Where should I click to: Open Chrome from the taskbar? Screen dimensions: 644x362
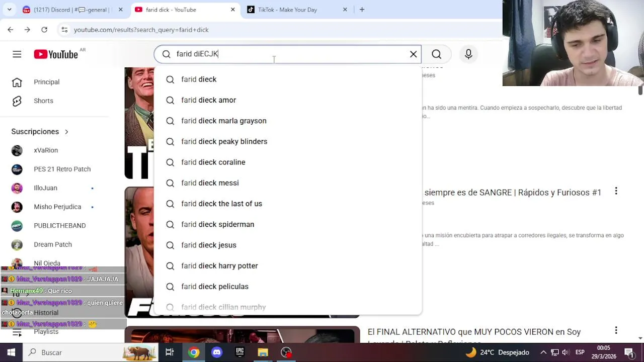pos(194,352)
